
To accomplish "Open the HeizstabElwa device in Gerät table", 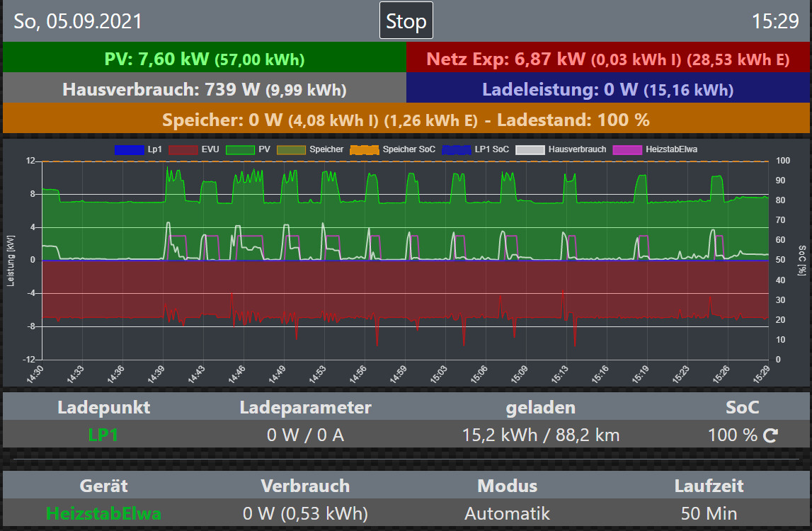I will pyautogui.click(x=103, y=513).
